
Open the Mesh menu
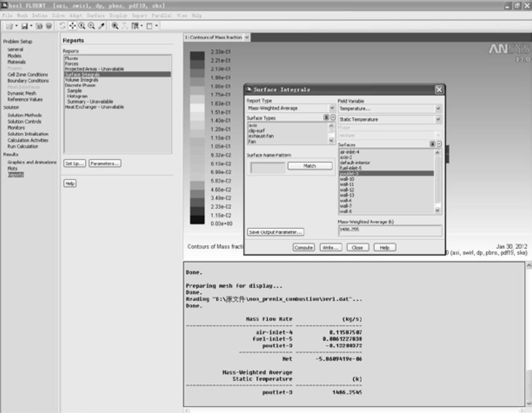click(x=22, y=15)
